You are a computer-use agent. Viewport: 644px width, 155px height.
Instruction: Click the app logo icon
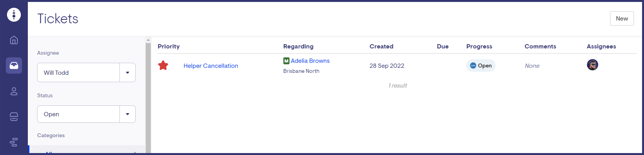(14, 15)
